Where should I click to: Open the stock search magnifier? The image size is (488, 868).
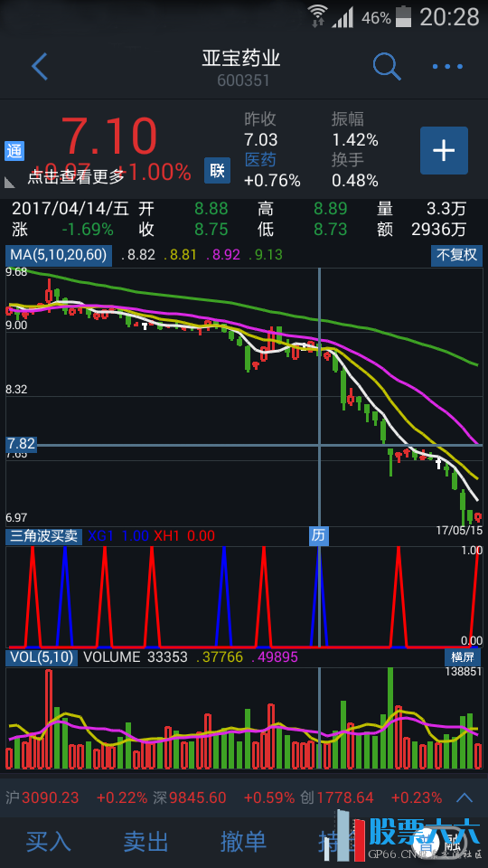click(387, 67)
